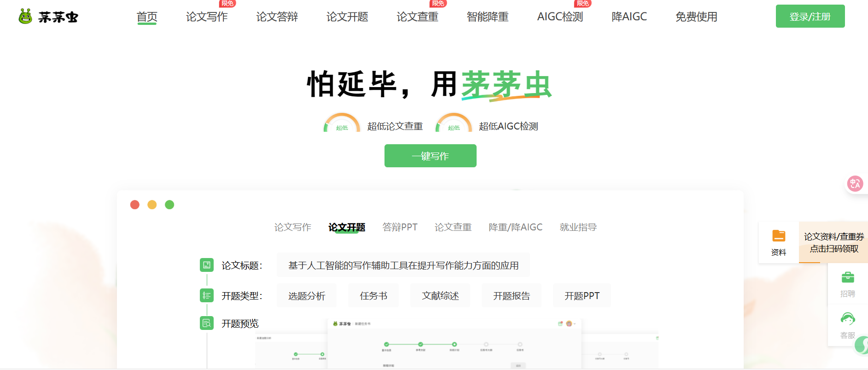Image resolution: width=868 pixels, height=370 pixels.
Task: Click the 开题类型: label
Action: 242,296
